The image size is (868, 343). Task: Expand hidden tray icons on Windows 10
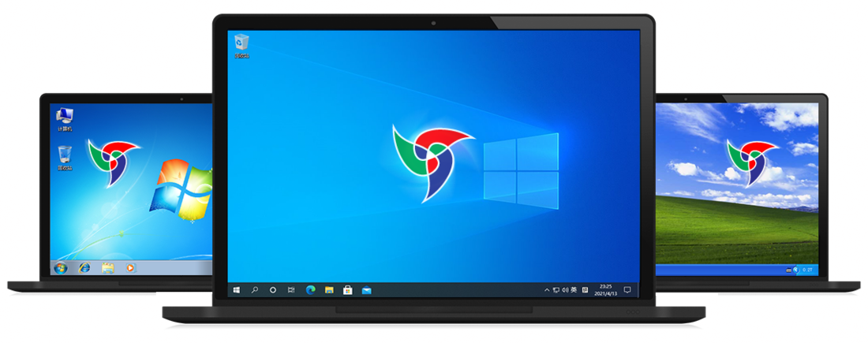pos(547,290)
